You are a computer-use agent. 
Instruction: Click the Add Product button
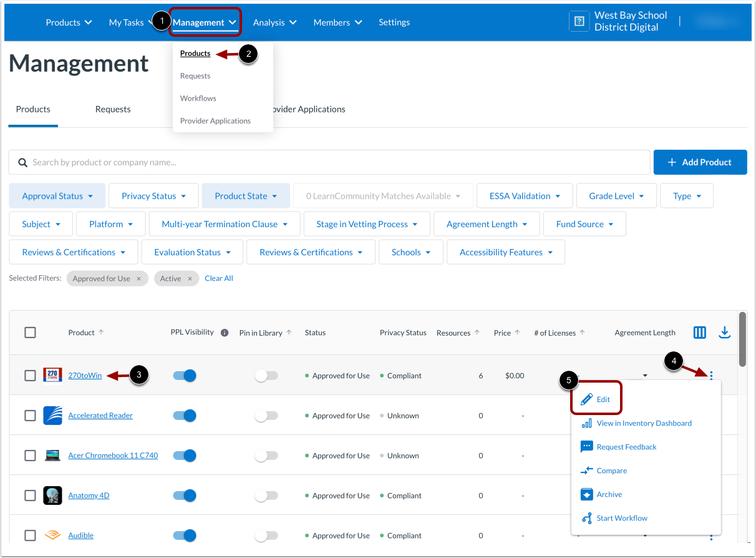[x=700, y=162]
